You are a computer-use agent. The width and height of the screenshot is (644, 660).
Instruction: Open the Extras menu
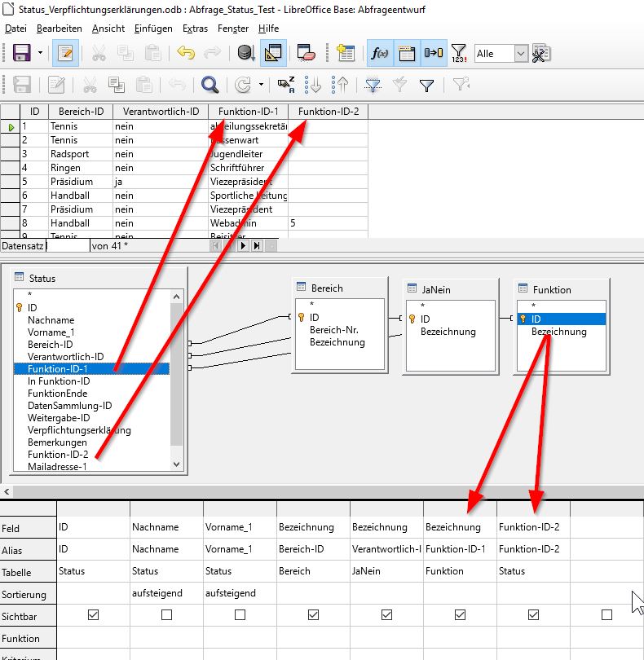point(195,29)
